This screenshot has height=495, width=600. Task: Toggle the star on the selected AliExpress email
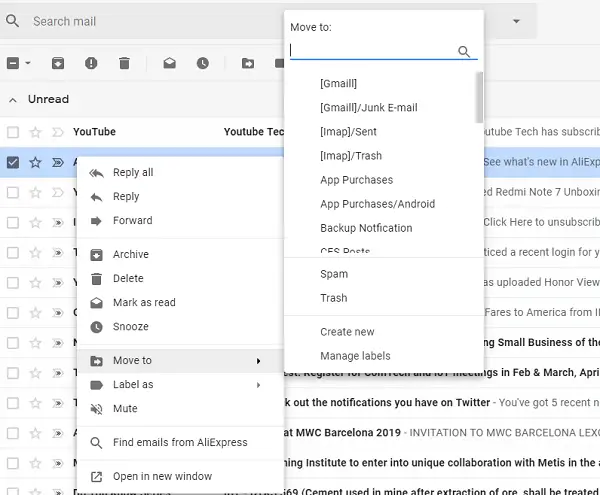tap(36, 163)
